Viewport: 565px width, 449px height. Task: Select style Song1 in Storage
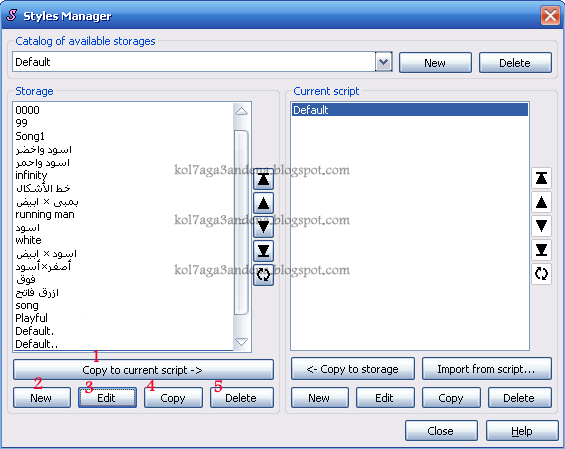tap(123, 136)
